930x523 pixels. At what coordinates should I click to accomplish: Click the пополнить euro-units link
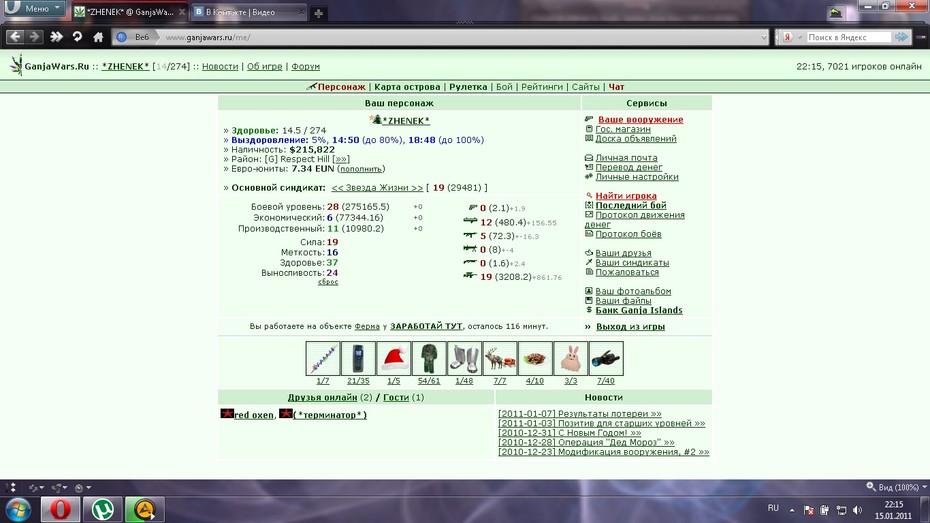tap(361, 169)
